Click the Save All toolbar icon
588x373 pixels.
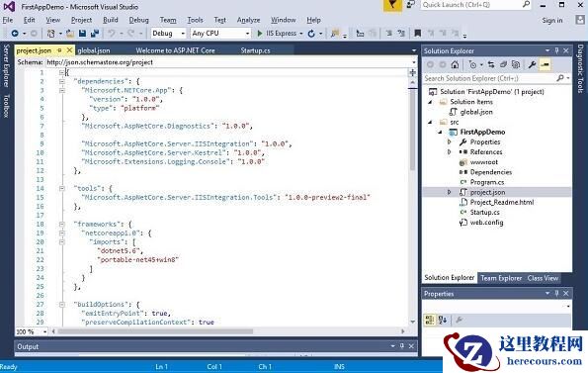[x=95, y=34]
